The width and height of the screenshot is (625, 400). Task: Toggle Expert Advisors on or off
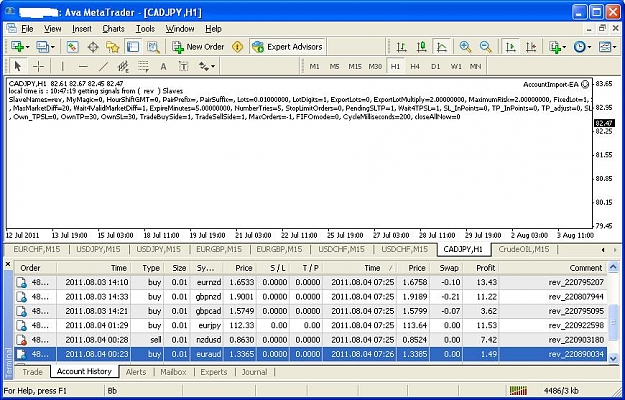287,47
